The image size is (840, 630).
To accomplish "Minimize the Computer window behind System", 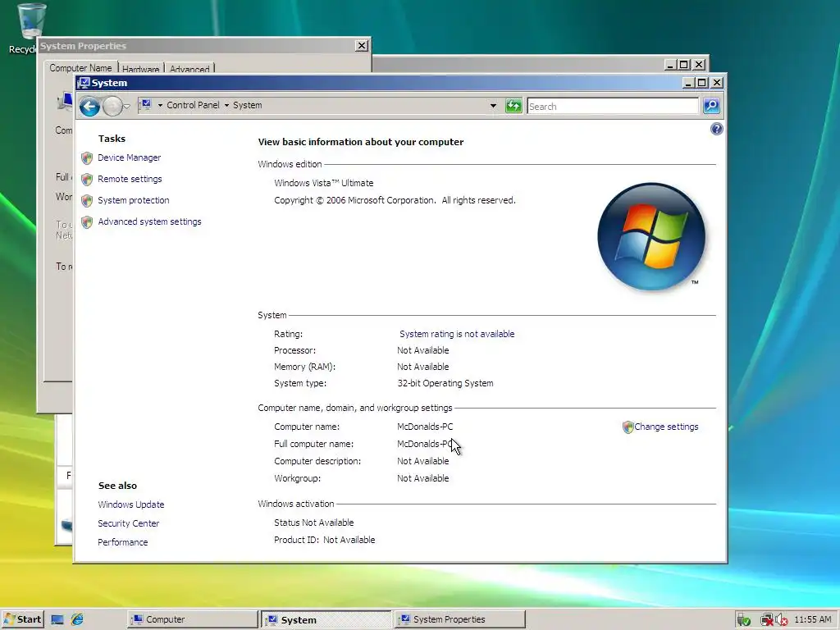I will (671, 64).
